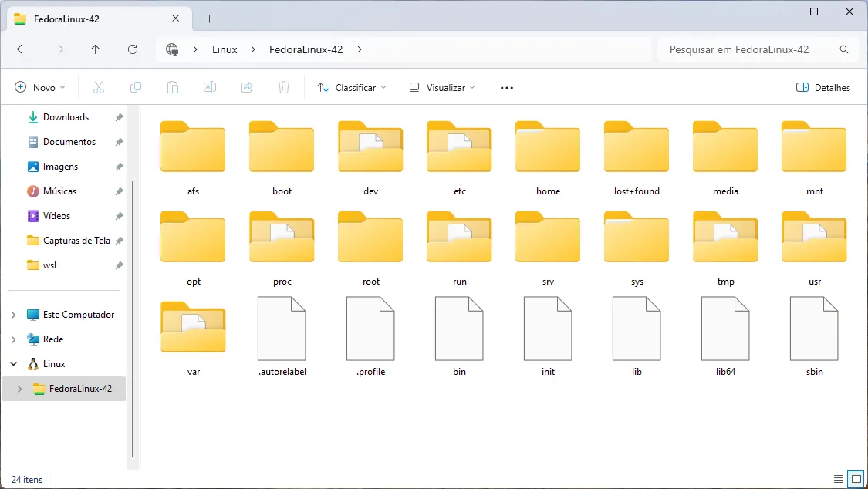Viewport: 868px width, 489px height.
Task: Open wsl folder in sidebar
Action: point(50,265)
